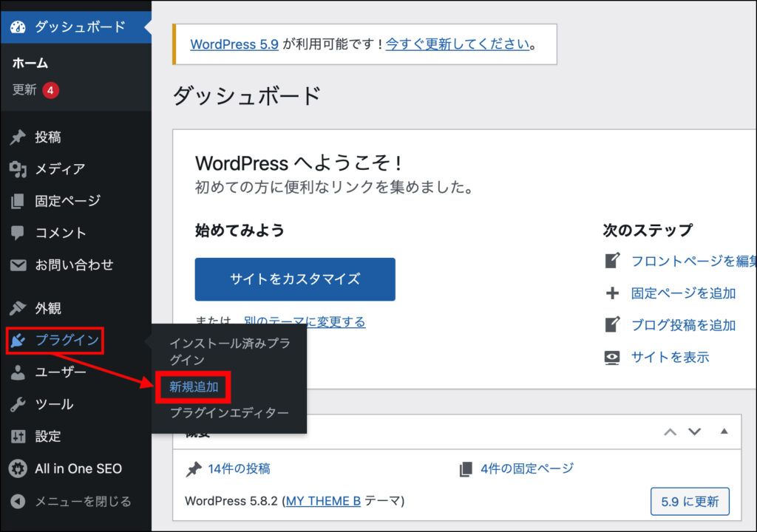Click the サイトをカスタマイズ button
The height and width of the screenshot is (532, 757).
(x=295, y=279)
